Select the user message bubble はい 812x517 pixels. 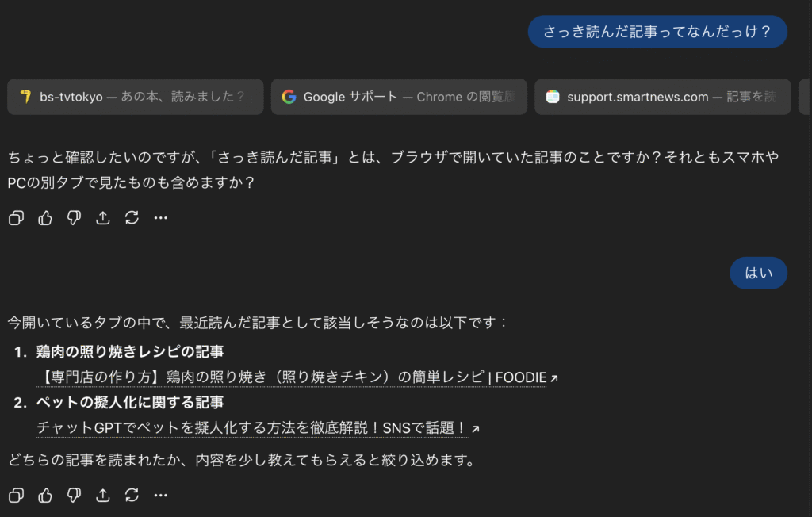coord(758,274)
